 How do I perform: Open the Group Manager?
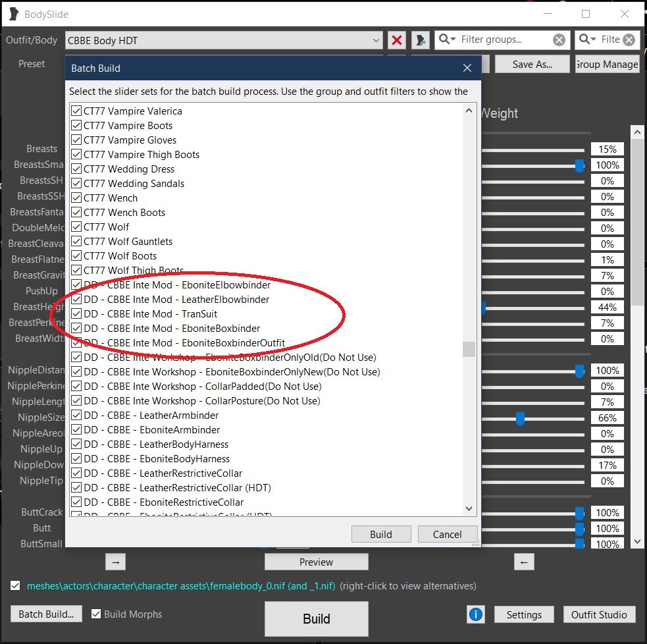coord(608,65)
